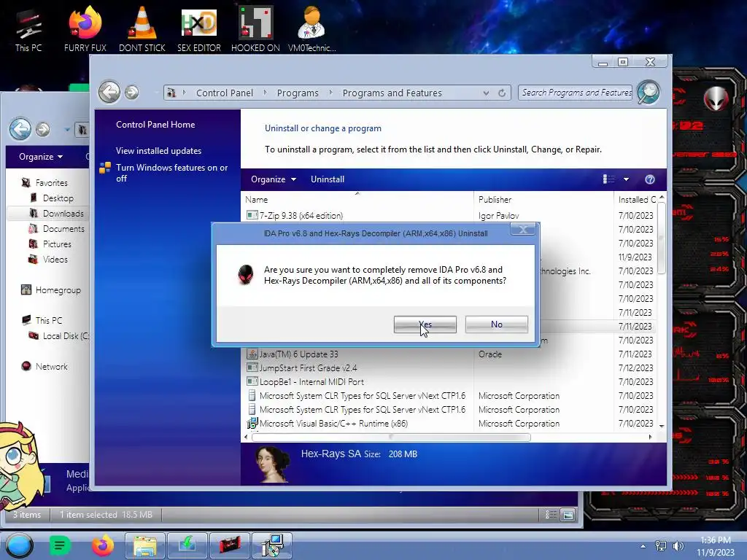This screenshot has height=560, width=747.
Task: Select Downloads in Explorer navigation pane
Action: [x=63, y=214]
